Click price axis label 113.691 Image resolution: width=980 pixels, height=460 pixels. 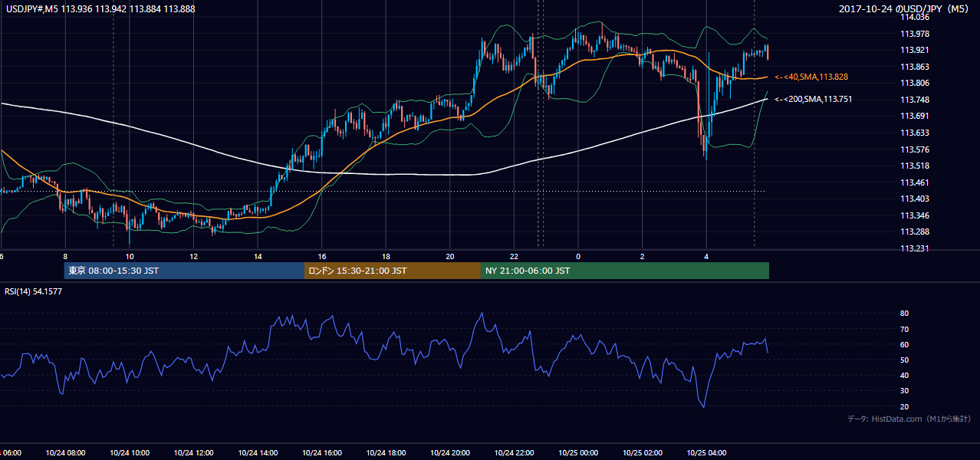(x=916, y=117)
